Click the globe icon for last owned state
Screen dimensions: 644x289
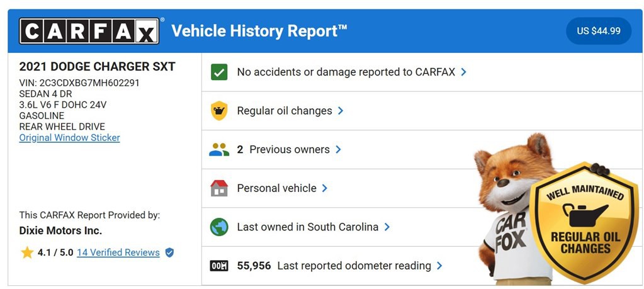point(219,227)
